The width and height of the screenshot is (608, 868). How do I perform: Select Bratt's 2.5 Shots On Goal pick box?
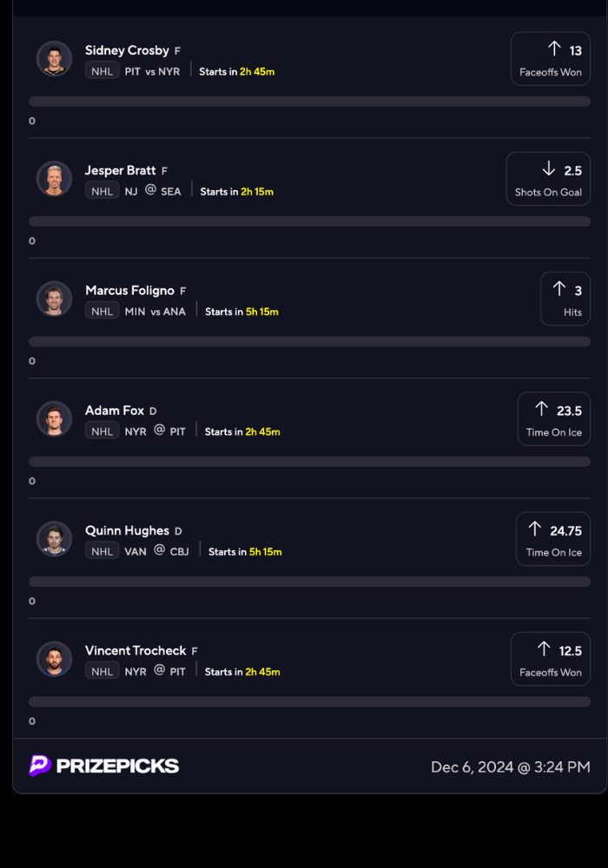548,180
